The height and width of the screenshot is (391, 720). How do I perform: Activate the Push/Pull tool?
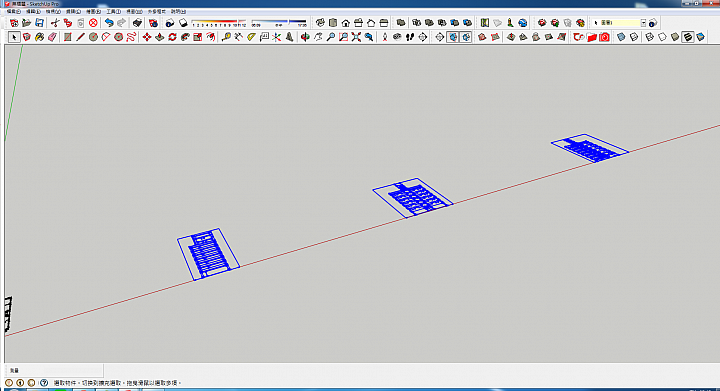[x=159, y=37]
